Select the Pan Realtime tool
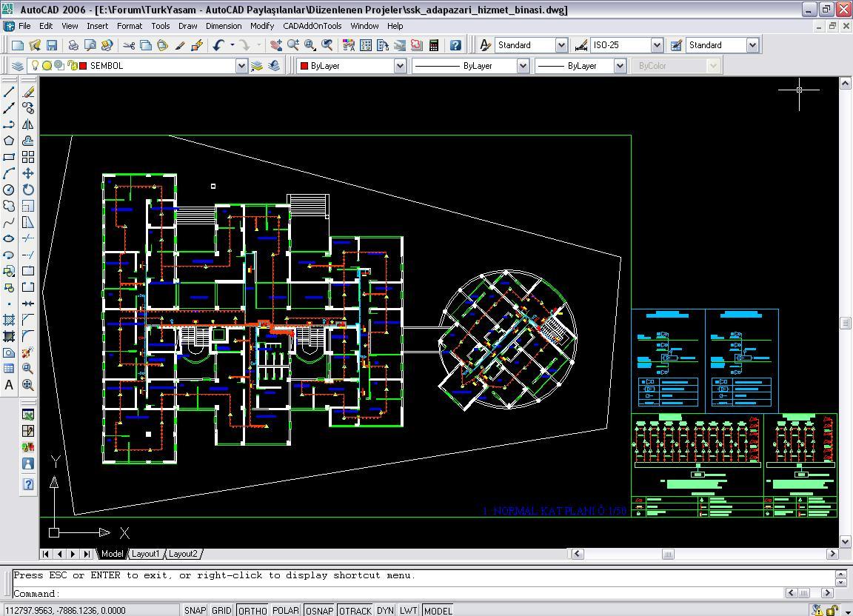Screen dimensions: 853x616 pyautogui.click(x=276, y=45)
